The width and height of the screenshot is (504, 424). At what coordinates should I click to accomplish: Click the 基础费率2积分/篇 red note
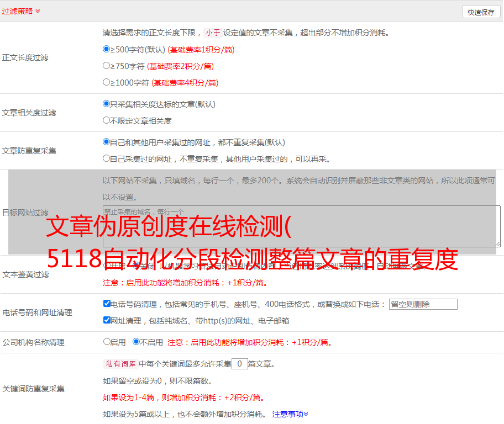pos(180,66)
